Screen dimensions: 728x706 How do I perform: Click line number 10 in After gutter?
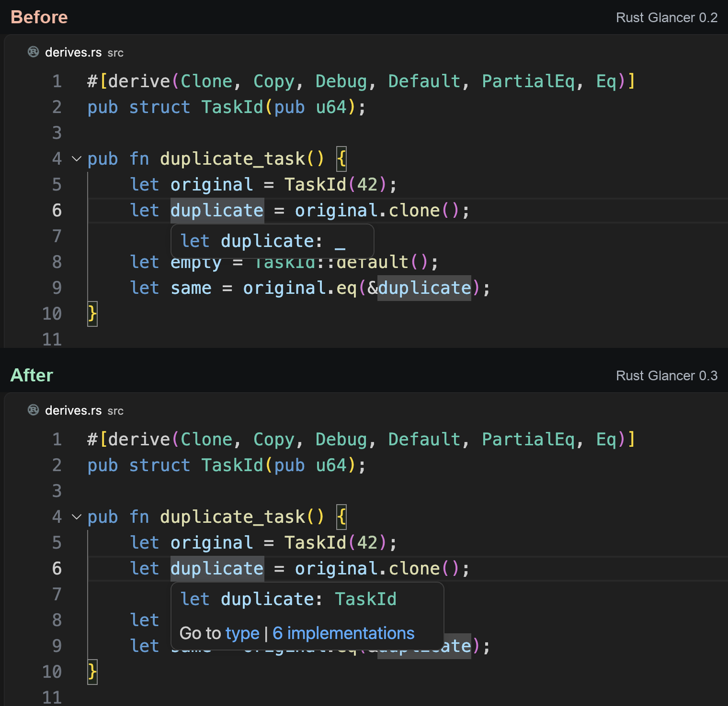52,672
